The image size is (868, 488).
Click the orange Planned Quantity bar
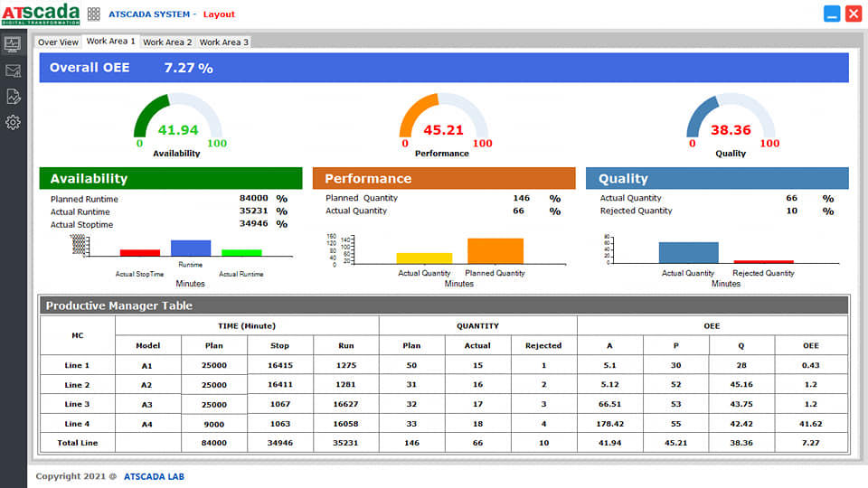[x=495, y=250]
